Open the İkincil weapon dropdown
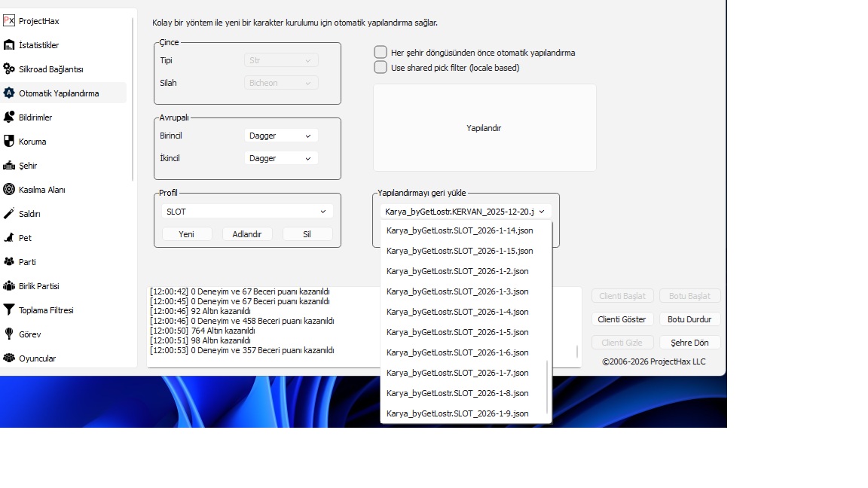This screenshot has width=868, height=488. click(x=281, y=158)
